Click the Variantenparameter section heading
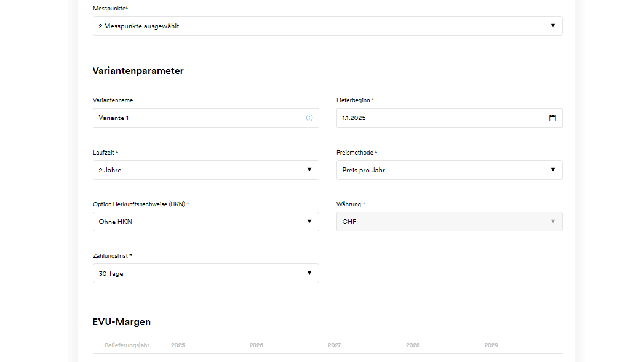This screenshot has height=362, width=644. pyautogui.click(x=138, y=71)
